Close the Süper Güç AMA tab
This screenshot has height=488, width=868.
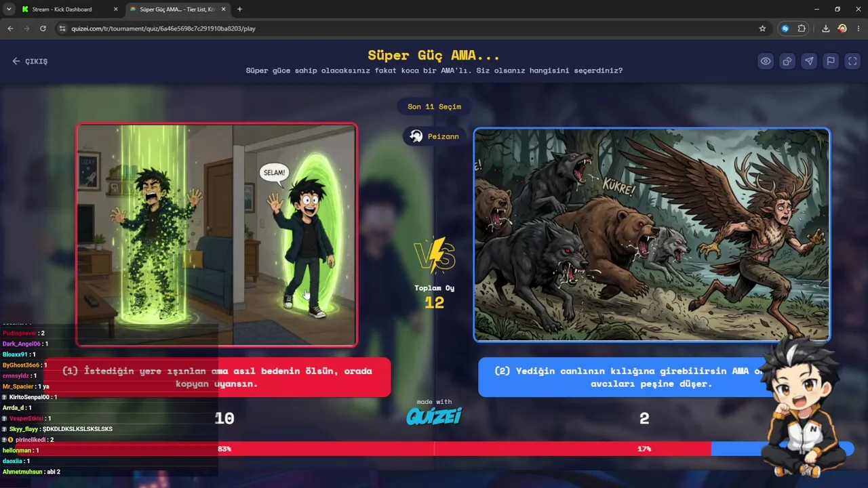tap(224, 9)
